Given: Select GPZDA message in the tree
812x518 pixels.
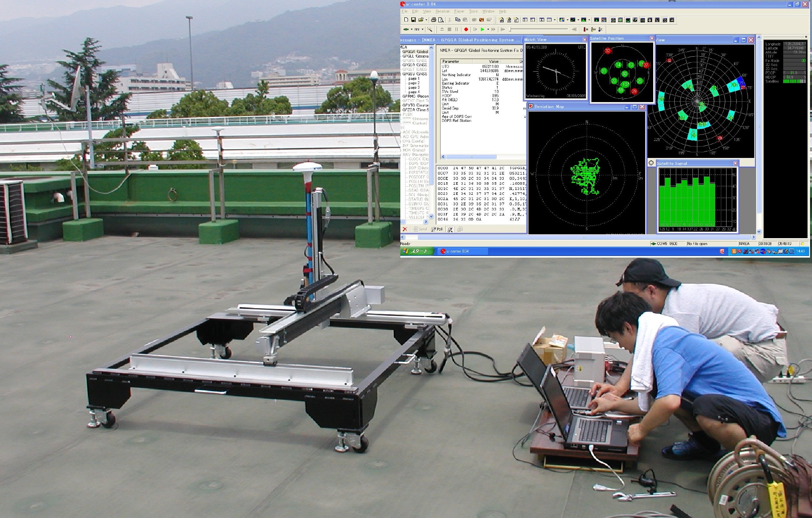Looking at the screenshot, I should [x=415, y=110].
